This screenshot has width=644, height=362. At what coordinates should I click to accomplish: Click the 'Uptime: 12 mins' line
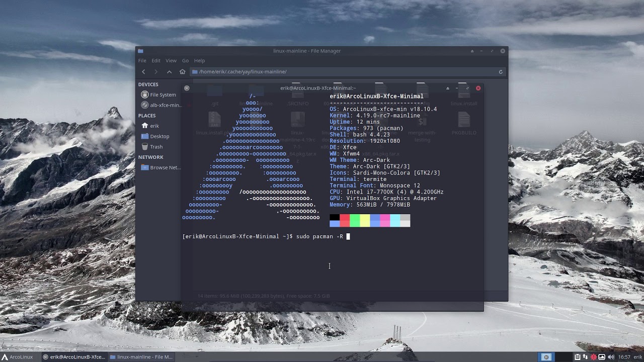355,122
